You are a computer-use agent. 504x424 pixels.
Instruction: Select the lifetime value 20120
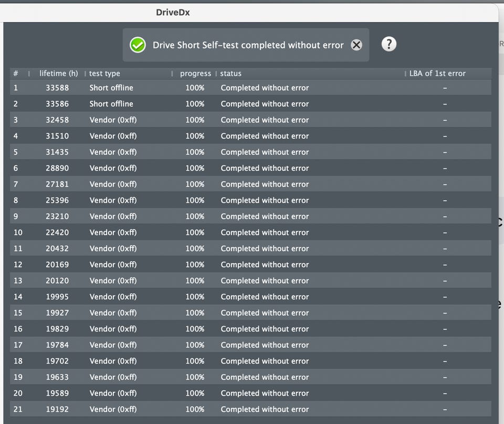point(57,281)
